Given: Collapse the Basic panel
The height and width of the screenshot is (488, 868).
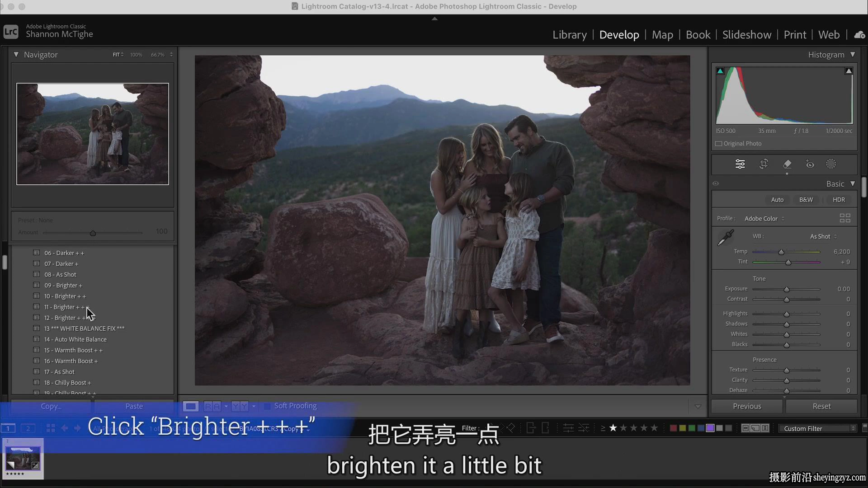Looking at the screenshot, I should point(853,184).
